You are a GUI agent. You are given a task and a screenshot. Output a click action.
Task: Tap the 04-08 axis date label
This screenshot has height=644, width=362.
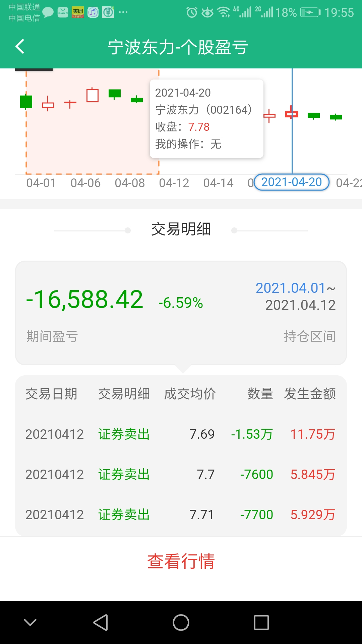pos(130,183)
